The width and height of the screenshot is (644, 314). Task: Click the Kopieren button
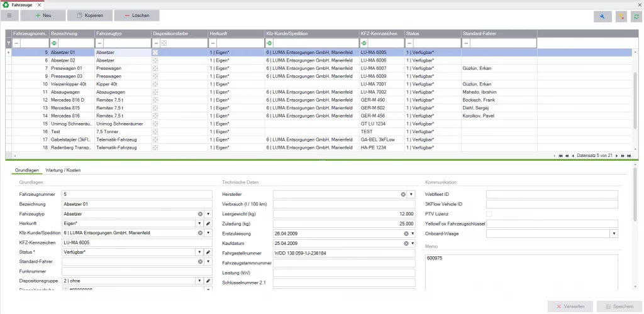[90, 16]
